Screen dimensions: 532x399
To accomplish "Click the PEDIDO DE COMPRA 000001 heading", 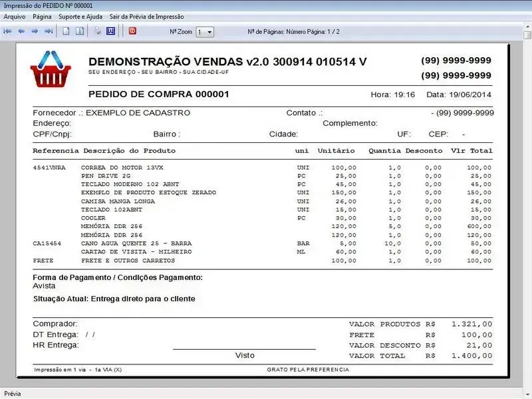I will click(x=158, y=94).
